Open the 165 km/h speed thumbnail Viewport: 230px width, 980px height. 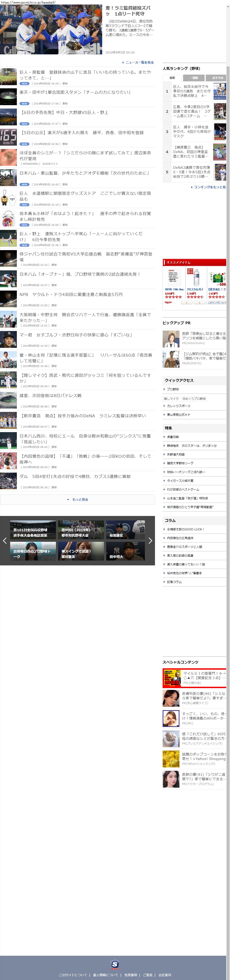point(8,138)
